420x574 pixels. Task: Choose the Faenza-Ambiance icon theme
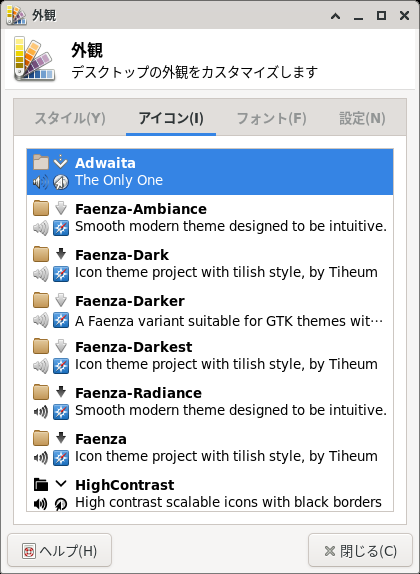click(x=141, y=209)
